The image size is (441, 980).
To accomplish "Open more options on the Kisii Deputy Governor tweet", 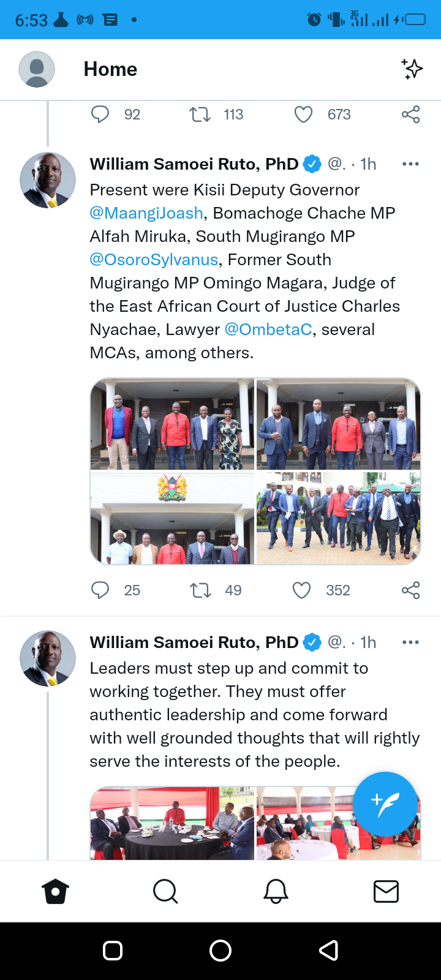I will 410,164.
